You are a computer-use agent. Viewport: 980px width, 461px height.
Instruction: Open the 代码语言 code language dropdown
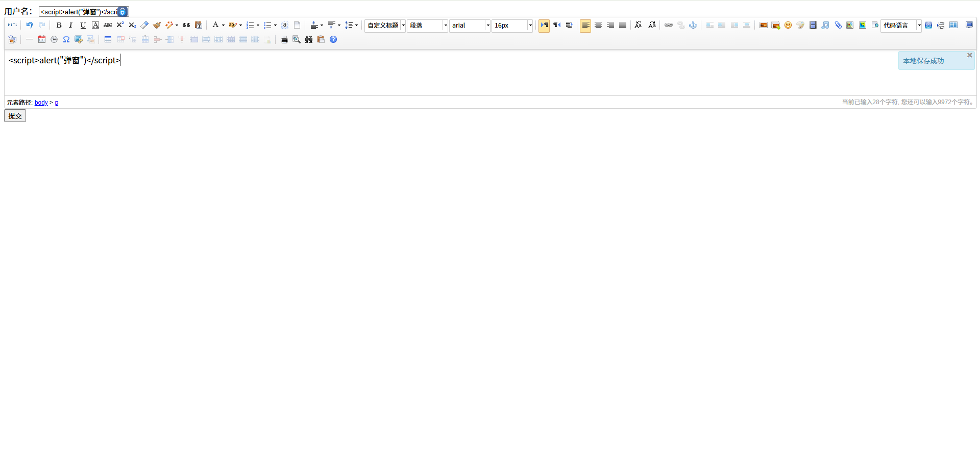click(x=901, y=25)
